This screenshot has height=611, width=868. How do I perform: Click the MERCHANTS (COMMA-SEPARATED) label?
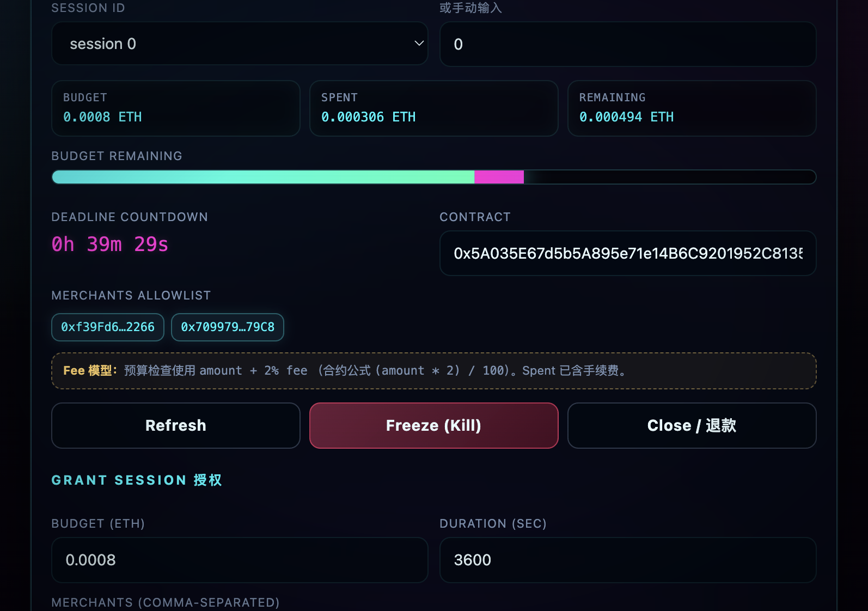(166, 602)
